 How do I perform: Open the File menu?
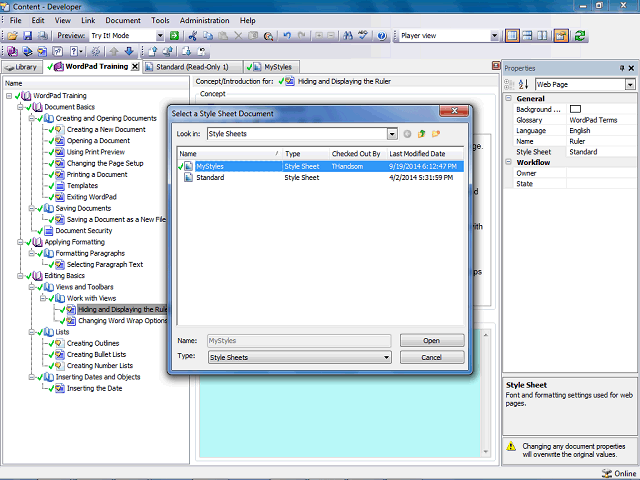coord(16,20)
